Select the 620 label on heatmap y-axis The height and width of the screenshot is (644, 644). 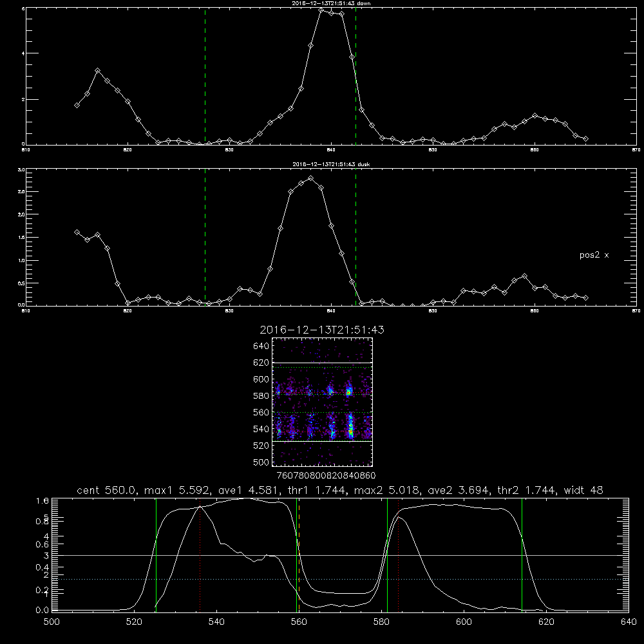click(x=261, y=363)
